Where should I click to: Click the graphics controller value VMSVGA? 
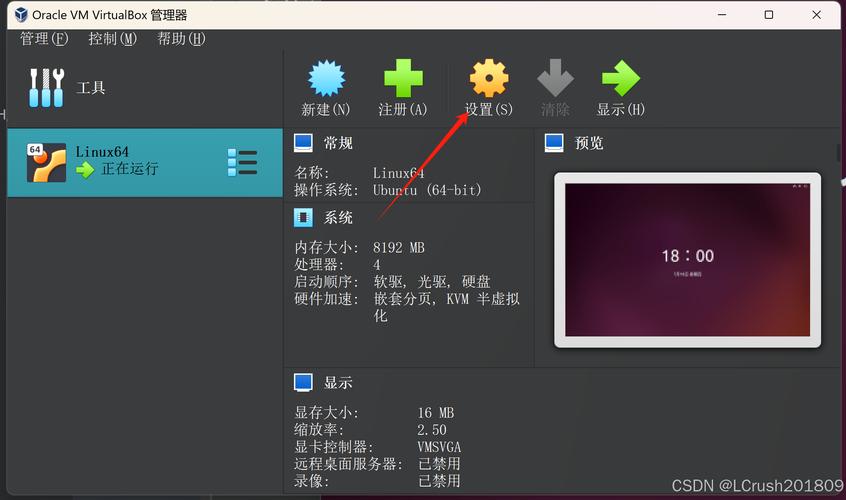(x=439, y=447)
